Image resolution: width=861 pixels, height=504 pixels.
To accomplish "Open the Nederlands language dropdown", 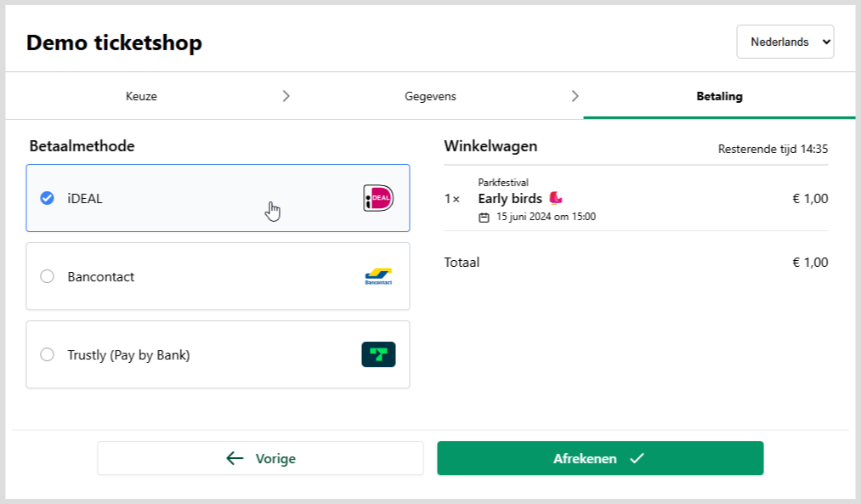I will point(785,41).
